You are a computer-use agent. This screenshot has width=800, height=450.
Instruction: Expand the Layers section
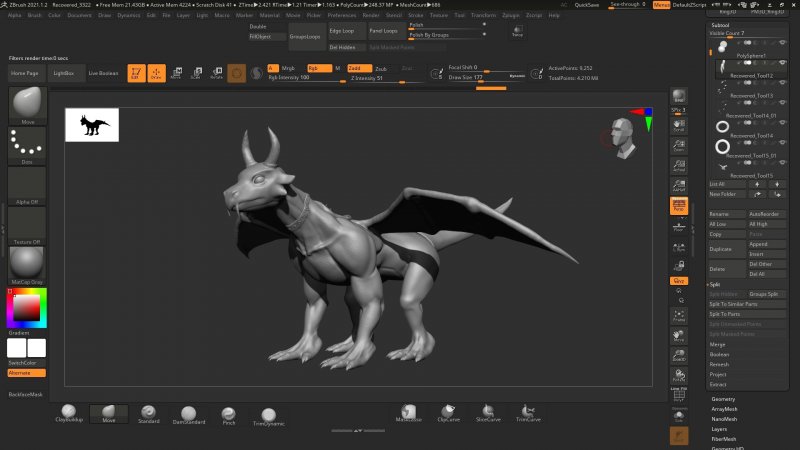719,429
